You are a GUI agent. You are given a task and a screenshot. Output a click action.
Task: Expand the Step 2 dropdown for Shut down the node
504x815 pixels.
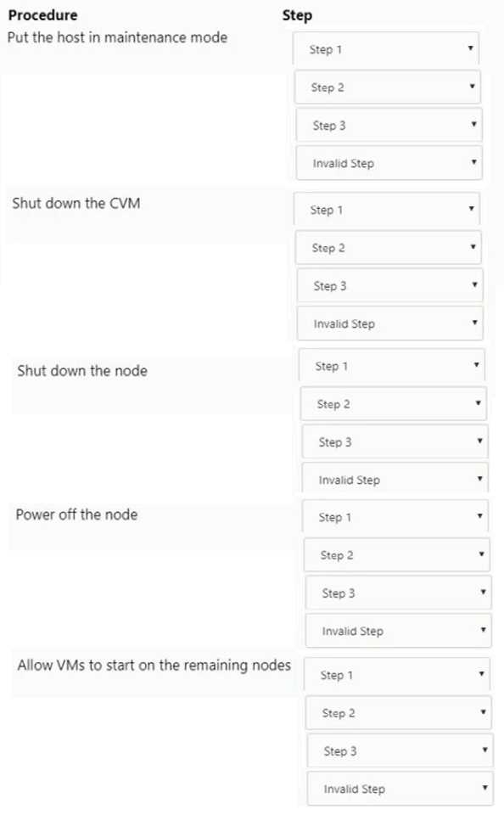click(392, 403)
